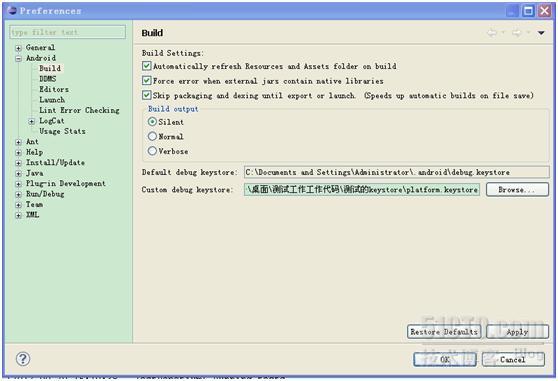Select the XML tree item
The width and height of the screenshot is (558, 381).
[x=32, y=215]
